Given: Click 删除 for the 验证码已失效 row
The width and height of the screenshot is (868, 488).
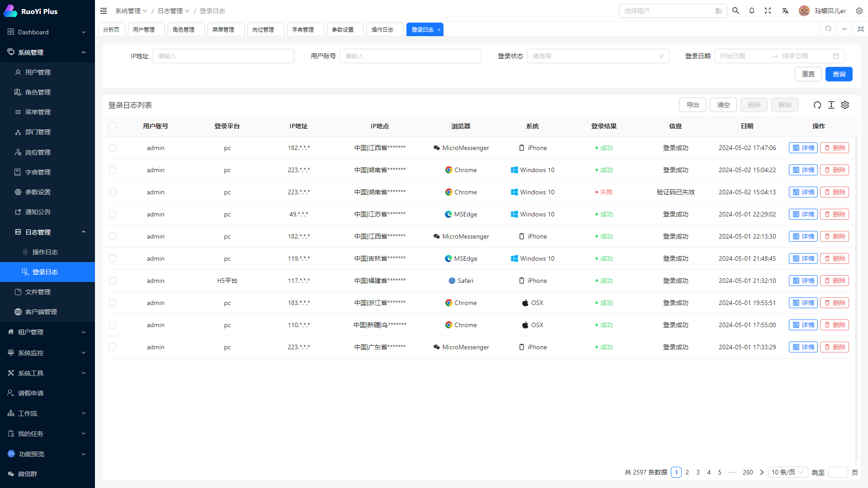Looking at the screenshot, I should click(835, 192).
